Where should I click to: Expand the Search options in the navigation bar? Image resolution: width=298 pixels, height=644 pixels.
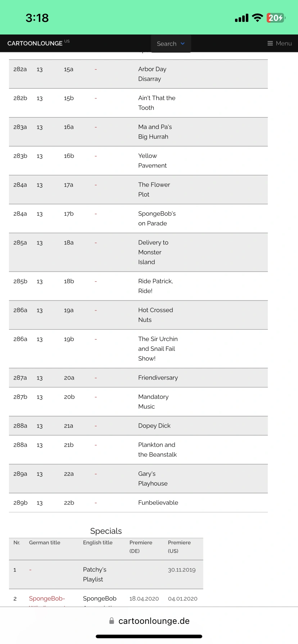click(x=171, y=43)
